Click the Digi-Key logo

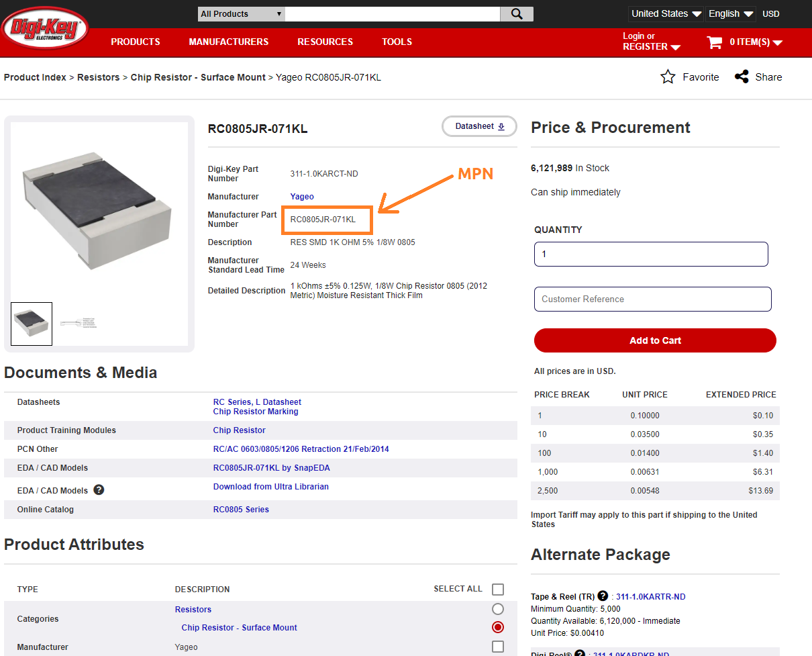coord(45,28)
